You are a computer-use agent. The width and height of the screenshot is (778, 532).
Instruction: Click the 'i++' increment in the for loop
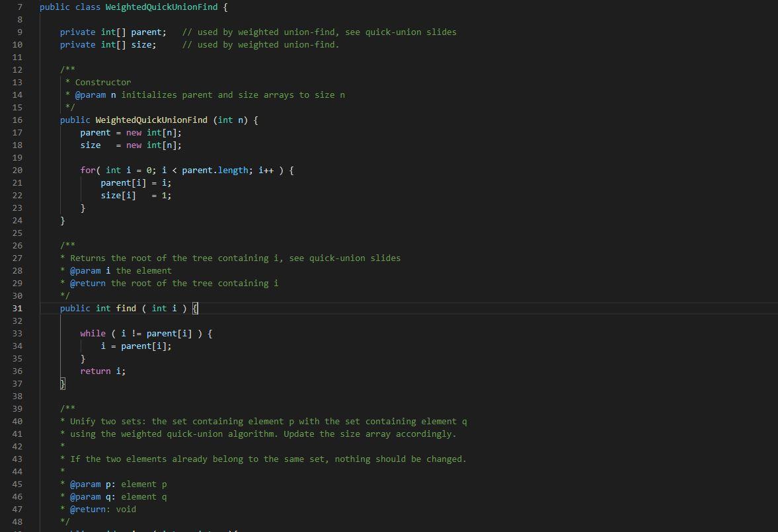(x=266, y=171)
